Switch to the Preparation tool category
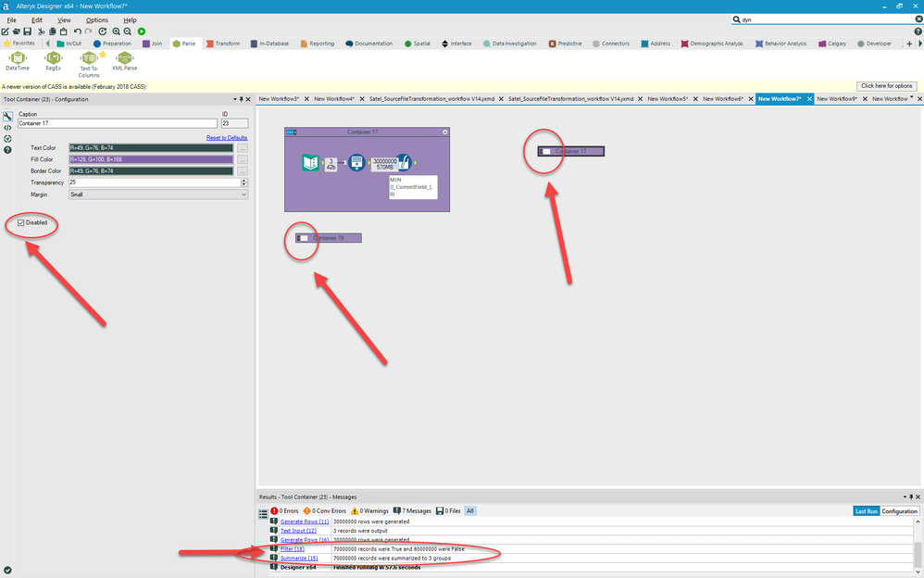 112,44
